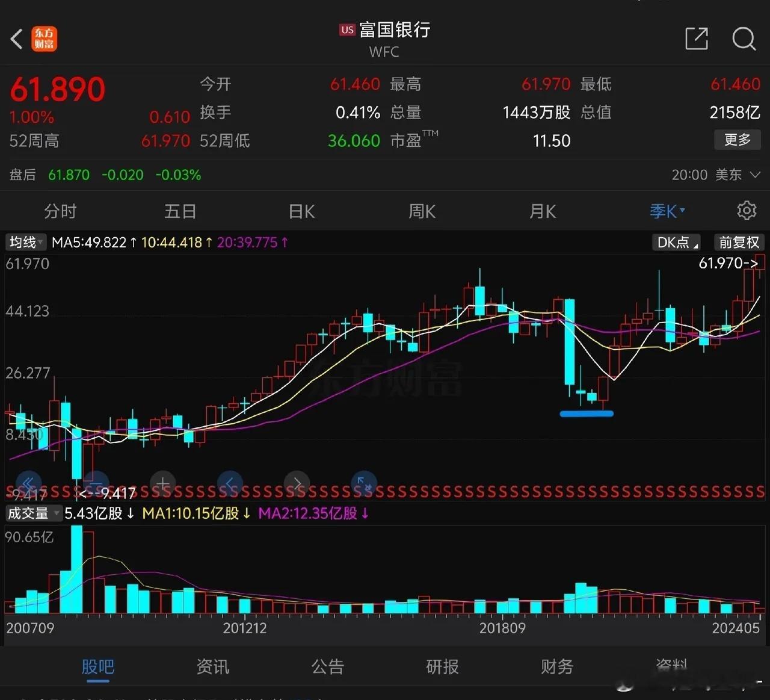Viewport: 770px width, 700px height.
Task: Switch to the 月K monthly chart tab
Action: coord(542,211)
